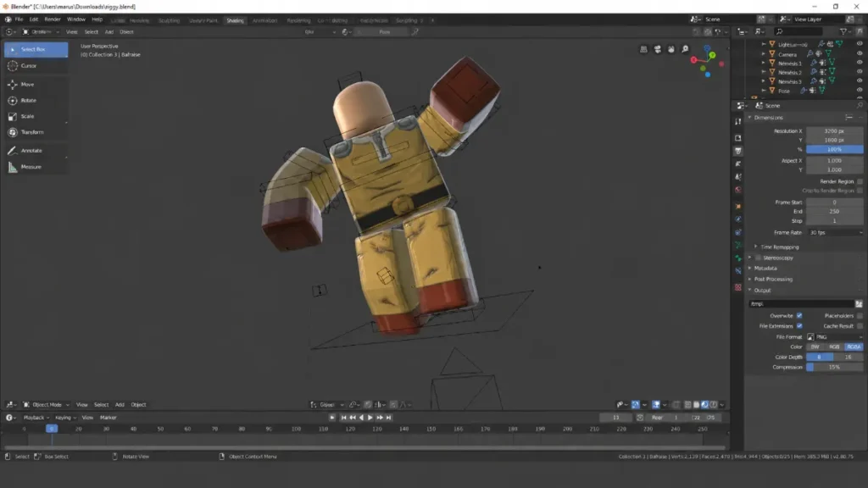This screenshot has width=868, height=488.
Task: Open the Keying dropdown in timeline
Action: coord(65,418)
